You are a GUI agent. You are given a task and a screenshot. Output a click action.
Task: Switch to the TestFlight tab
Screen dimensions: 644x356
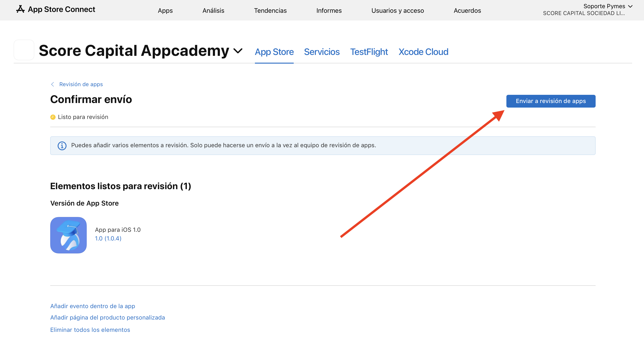click(369, 52)
